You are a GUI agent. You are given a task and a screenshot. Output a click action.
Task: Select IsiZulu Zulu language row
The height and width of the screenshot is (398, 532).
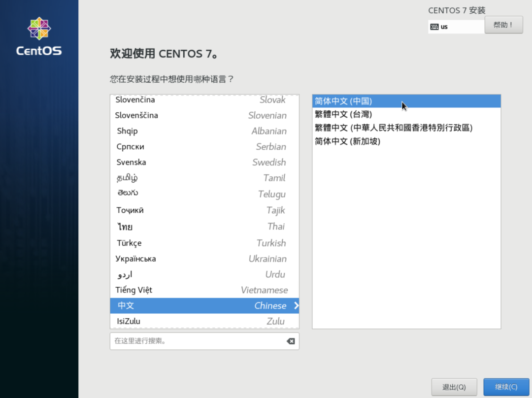point(204,321)
